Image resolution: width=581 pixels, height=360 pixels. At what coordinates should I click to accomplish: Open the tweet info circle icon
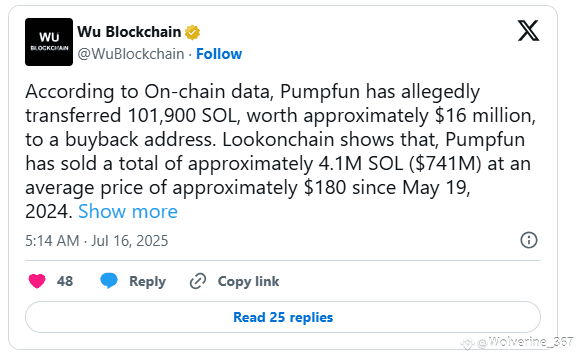coord(529,240)
